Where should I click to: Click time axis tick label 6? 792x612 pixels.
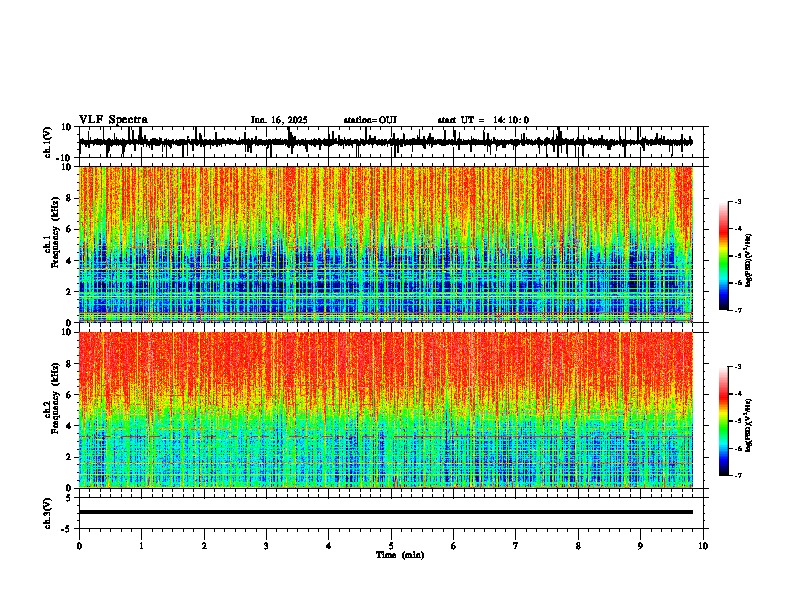[x=454, y=546]
